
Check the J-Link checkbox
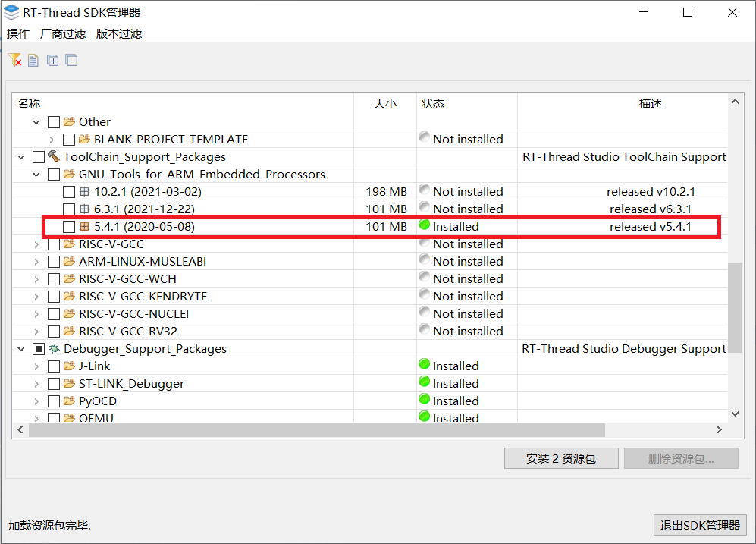(x=54, y=366)
